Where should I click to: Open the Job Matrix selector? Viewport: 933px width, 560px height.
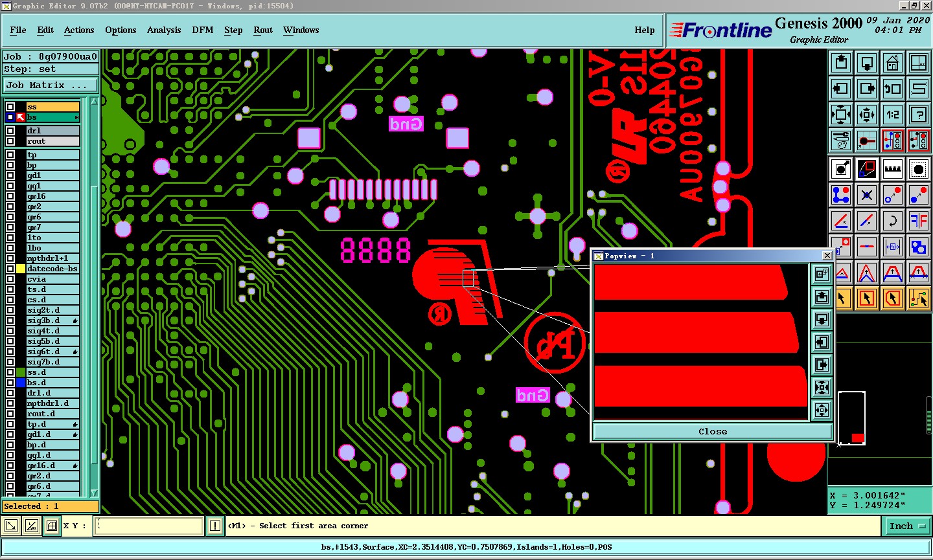[x=51, y=85]
